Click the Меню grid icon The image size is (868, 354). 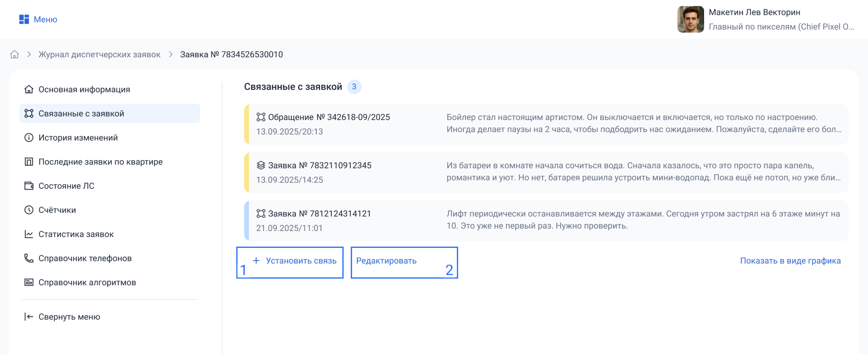[24, 19]
